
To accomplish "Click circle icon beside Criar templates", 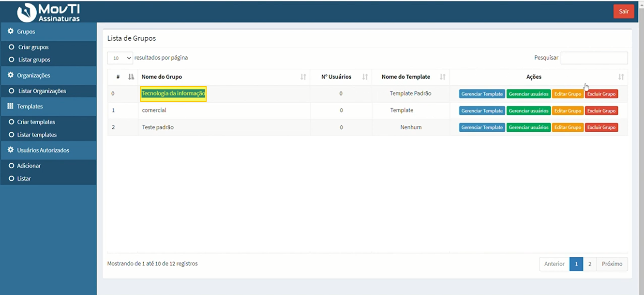I will (x=11, y=122).
